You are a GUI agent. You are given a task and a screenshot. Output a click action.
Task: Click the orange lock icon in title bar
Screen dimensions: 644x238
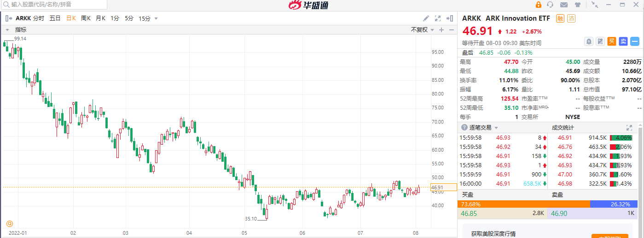pos(538,5)
